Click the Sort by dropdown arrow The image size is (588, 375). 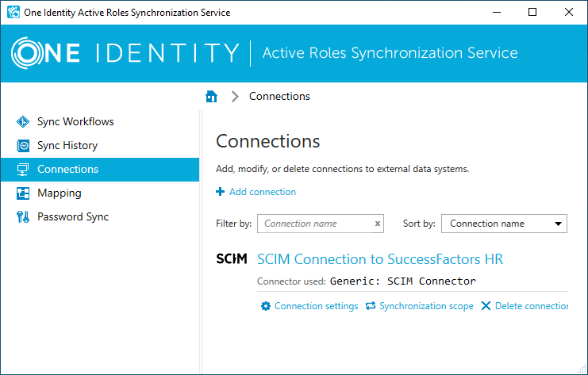(558, 224)
